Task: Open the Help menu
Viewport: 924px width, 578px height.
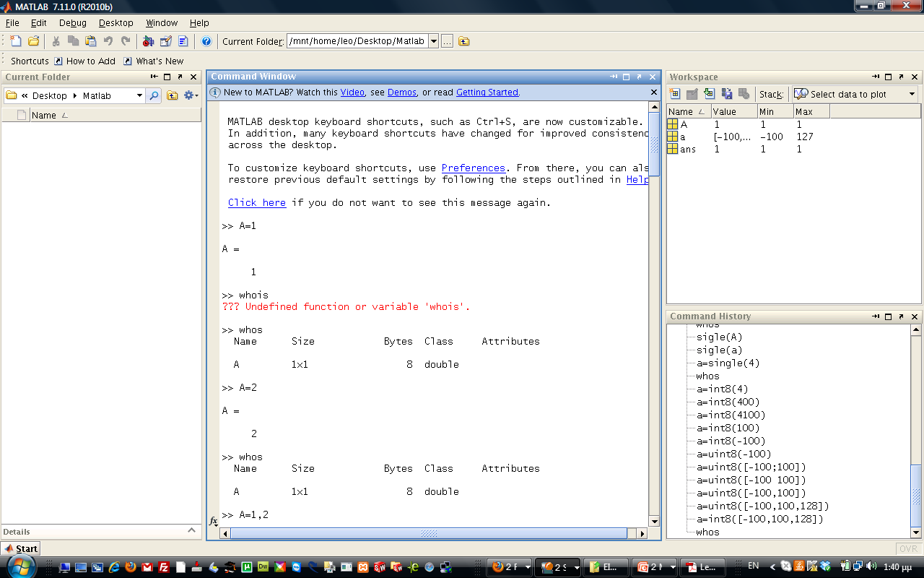Action: click(x=199, y=23)
